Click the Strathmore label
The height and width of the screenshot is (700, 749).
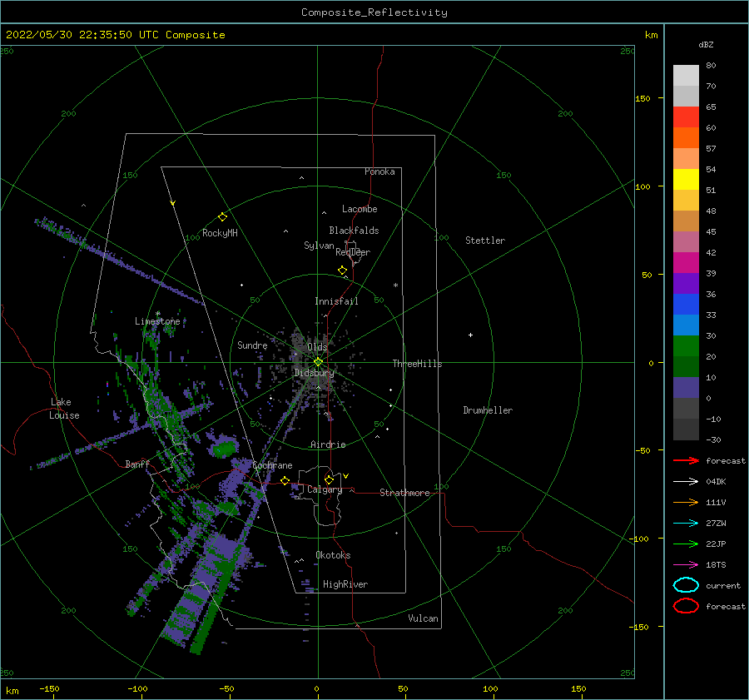(x=404, y=493)
